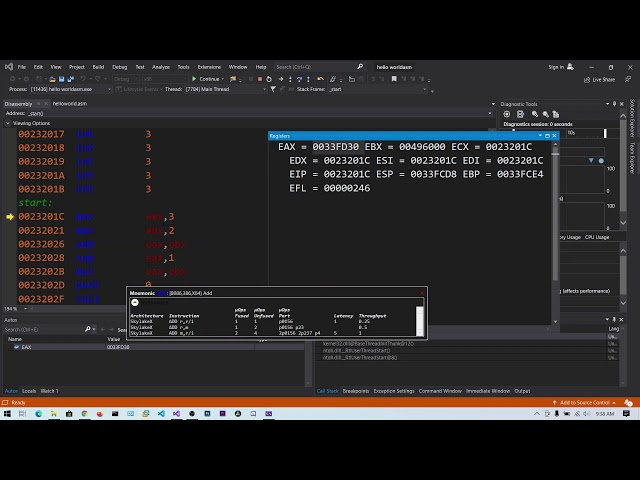Switch to the Output tab
The height and width of the screenshot is (480, 640).
pos(522,391)
